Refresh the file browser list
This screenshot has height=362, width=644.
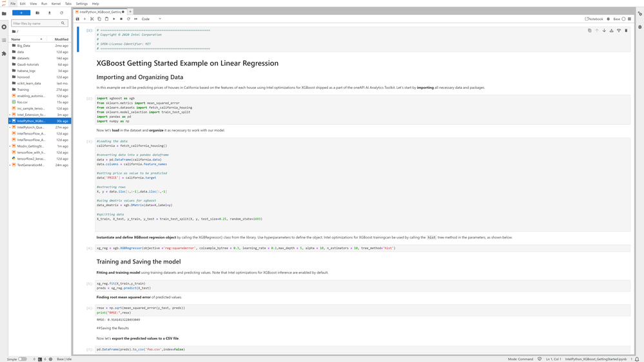tap(62, 13)
